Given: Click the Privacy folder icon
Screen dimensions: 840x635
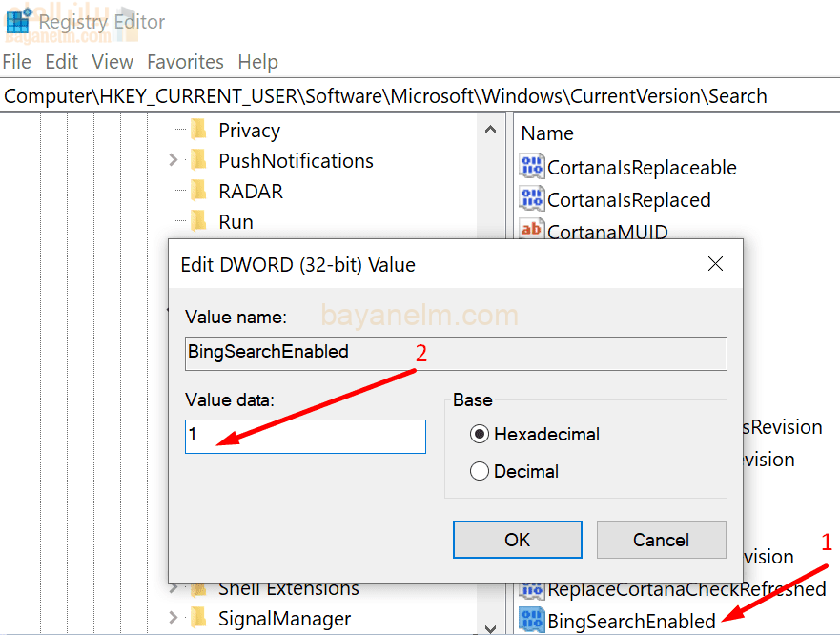Looking at the screenshot, I should click(198, 130).
